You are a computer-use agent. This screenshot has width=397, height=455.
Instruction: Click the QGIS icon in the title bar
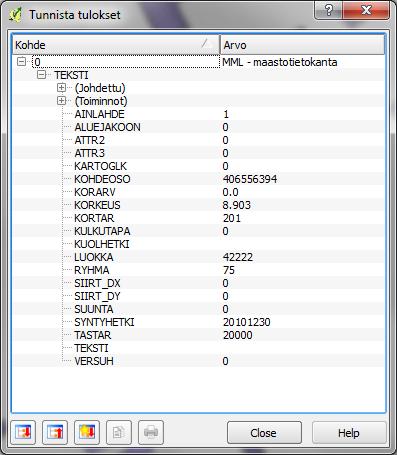(x=15, y=14)
